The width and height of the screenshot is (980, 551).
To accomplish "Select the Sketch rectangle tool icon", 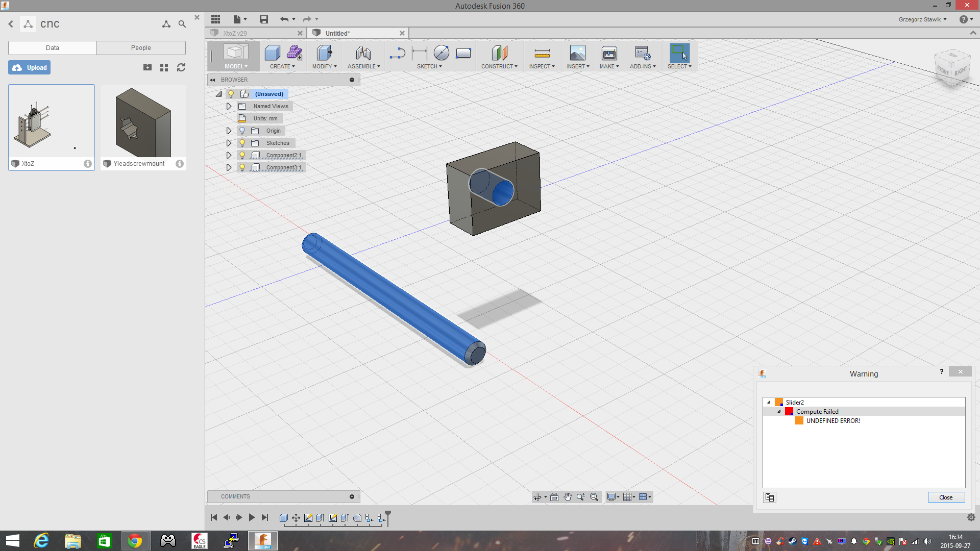I will click(x=463, y=53).
